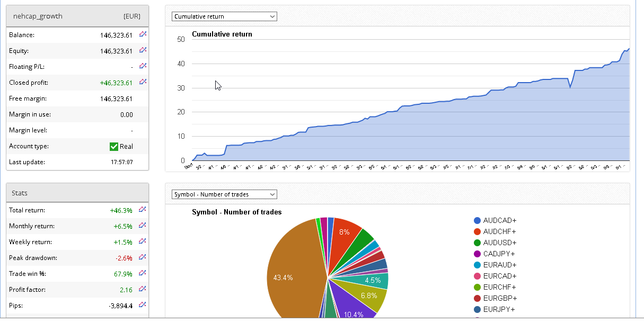Click the Trade win % chart icon
Screen dimensions: 644x323
coord(143,273)
